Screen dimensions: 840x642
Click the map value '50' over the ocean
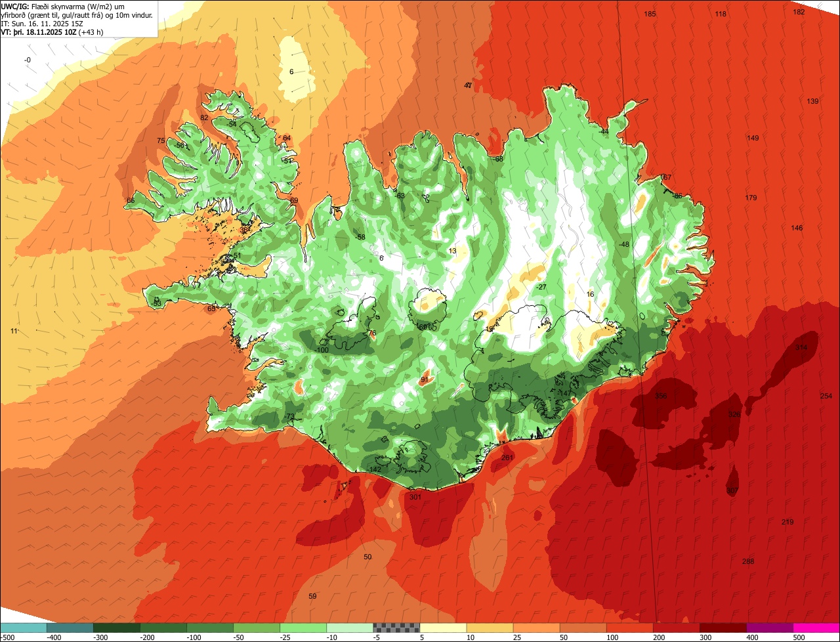367,557
